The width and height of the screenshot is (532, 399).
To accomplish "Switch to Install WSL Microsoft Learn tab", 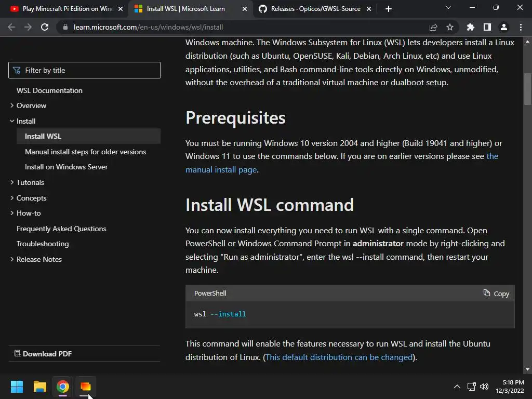I will (x=191, y=9).
